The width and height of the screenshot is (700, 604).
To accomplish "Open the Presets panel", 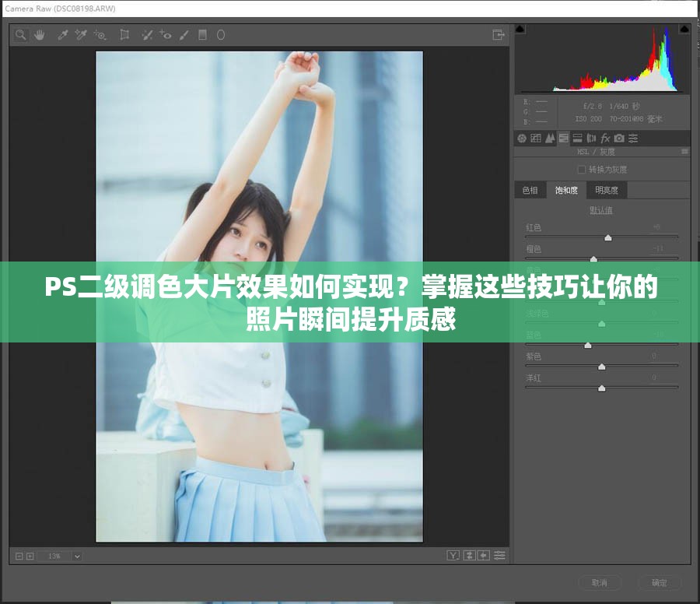I will tap(633, 138).
